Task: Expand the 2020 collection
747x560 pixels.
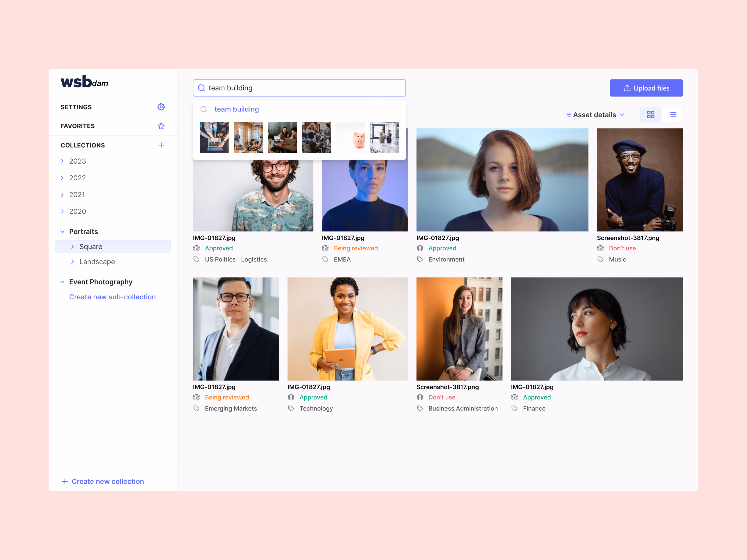Action: tap(62, 211)
